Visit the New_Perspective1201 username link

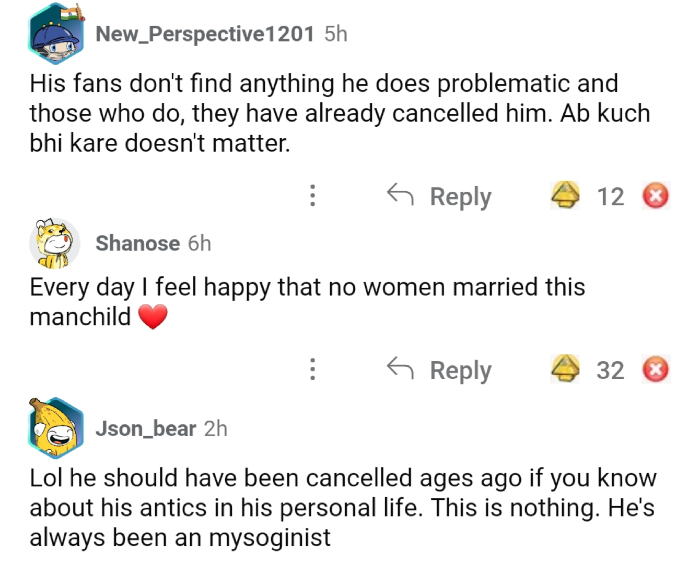(206, 34)
